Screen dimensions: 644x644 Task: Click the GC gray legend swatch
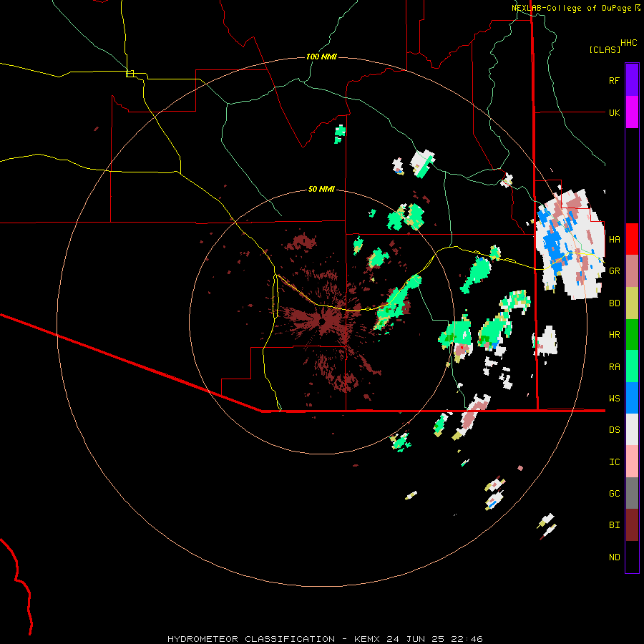pyautogui.click(x=632, y=493)
